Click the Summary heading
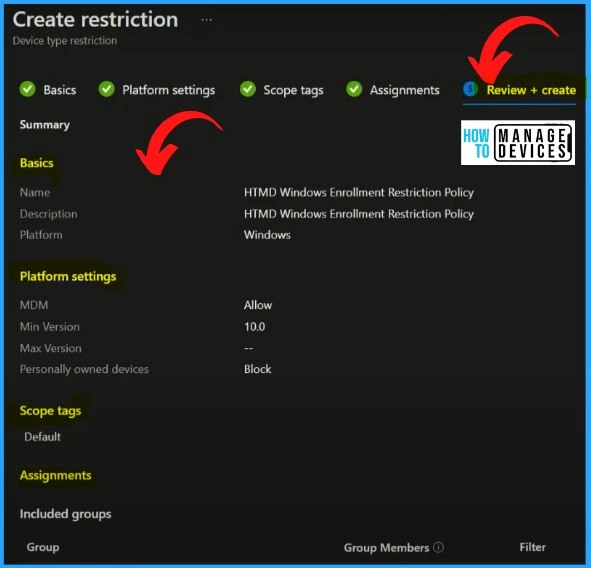The height and width of the screenshot is (568, 591). (44, 125)
